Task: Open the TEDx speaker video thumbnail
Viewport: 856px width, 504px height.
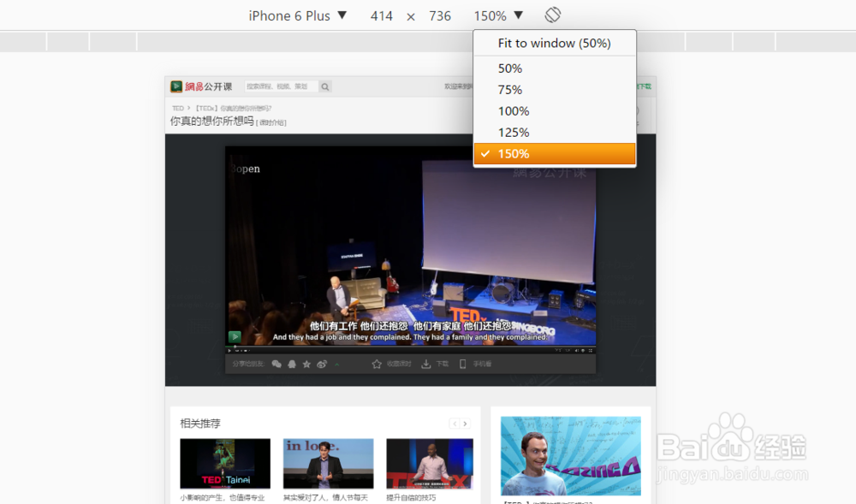Action: coord(430,463)
